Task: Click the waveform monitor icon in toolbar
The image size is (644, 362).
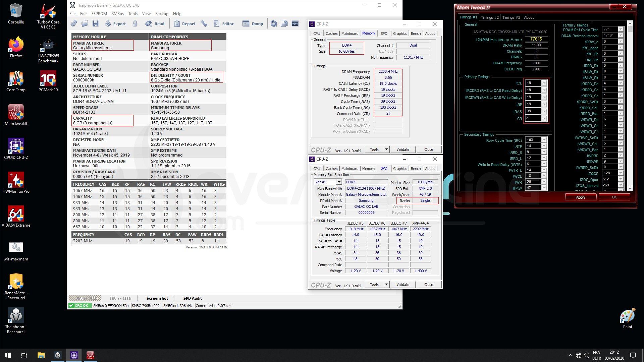Action: click(295, 23)
